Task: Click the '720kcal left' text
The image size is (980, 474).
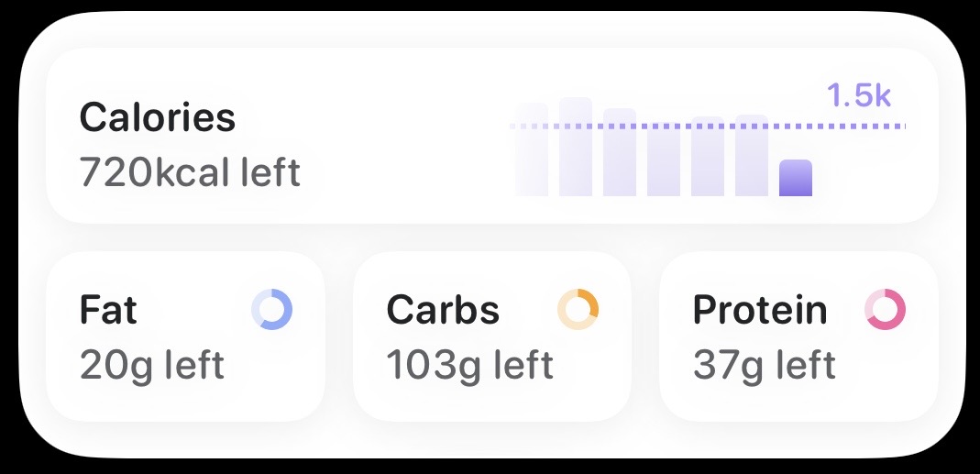Action: click(x=190, y=171)
